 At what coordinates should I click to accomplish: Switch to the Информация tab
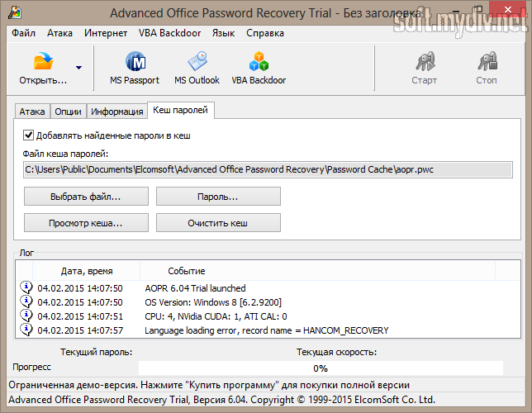117,112
